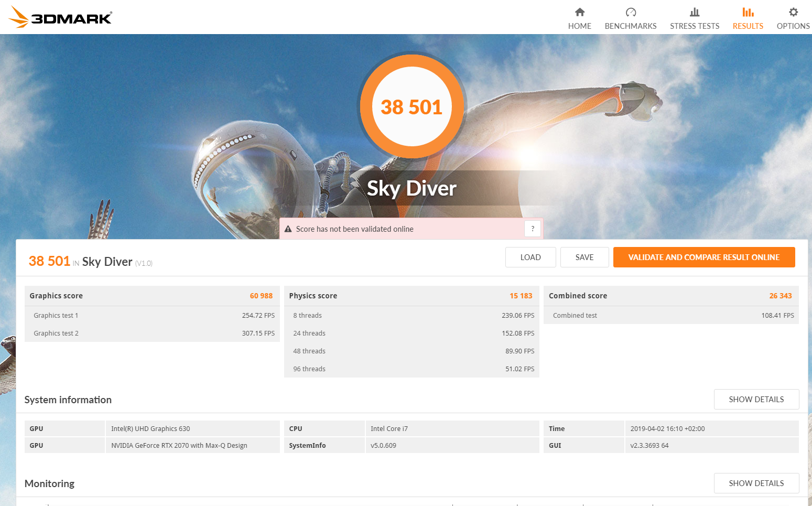The width and height of the screenshot is (812, 506).
Task: Show details for System information
Action: click(756, 400)
